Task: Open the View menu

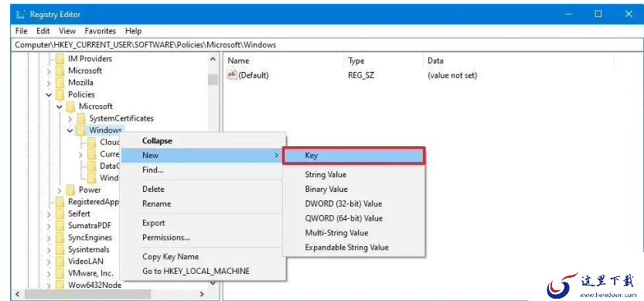Action: pyautogui.click(x=67, y=31)
